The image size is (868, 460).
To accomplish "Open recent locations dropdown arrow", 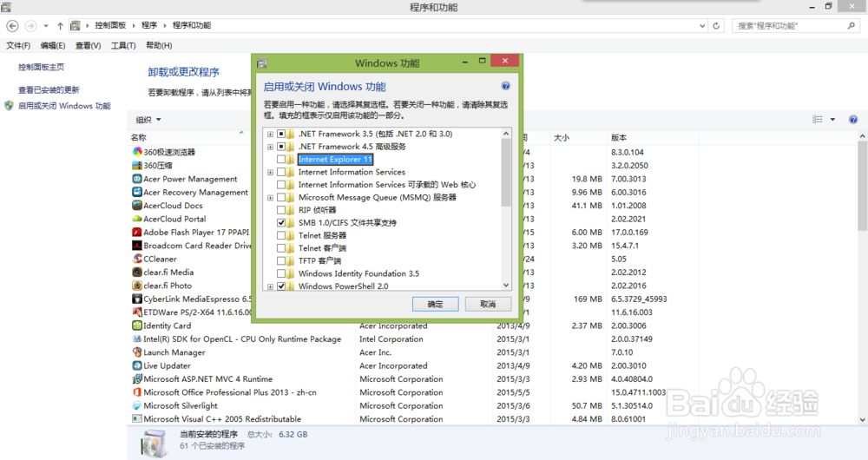I will coord(46,25).
